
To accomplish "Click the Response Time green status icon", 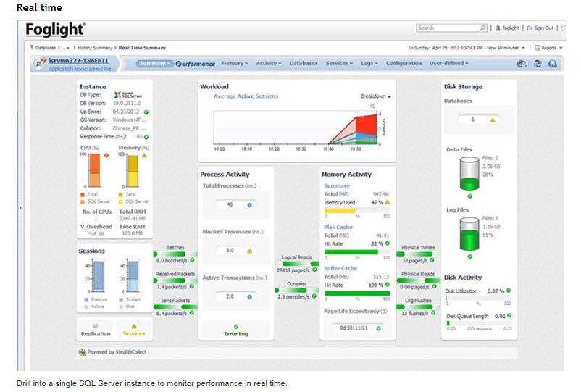I will pos(146,137).
